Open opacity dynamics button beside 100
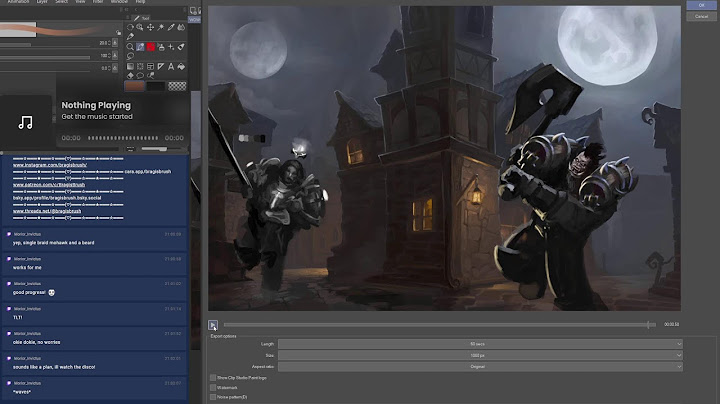 (x=115, y=56)
